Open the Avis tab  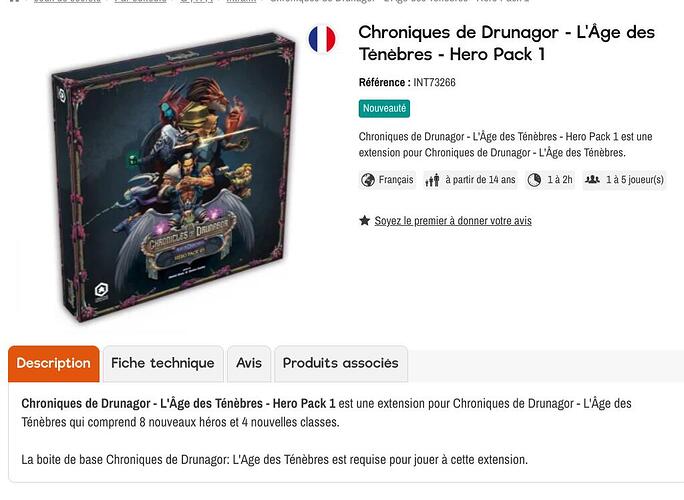click(x=249, y=363)
